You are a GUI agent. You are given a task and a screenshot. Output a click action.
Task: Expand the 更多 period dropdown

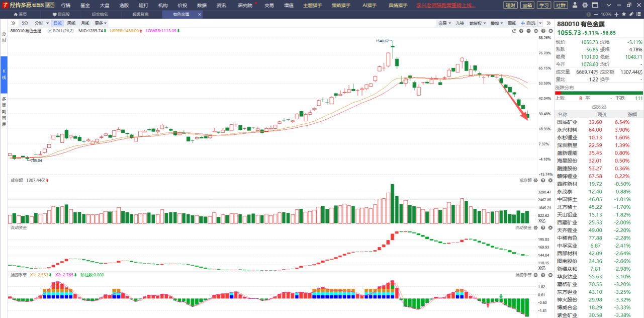[101, 23]
